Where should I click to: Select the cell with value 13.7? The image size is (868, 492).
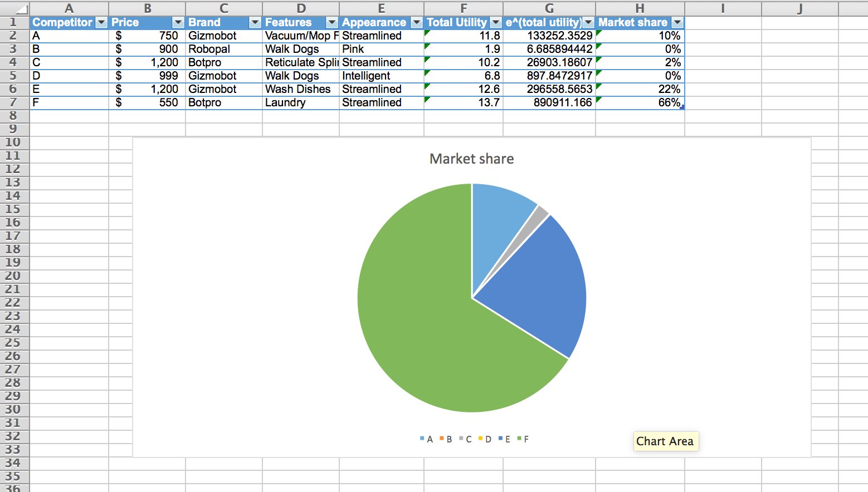point(463,102)
